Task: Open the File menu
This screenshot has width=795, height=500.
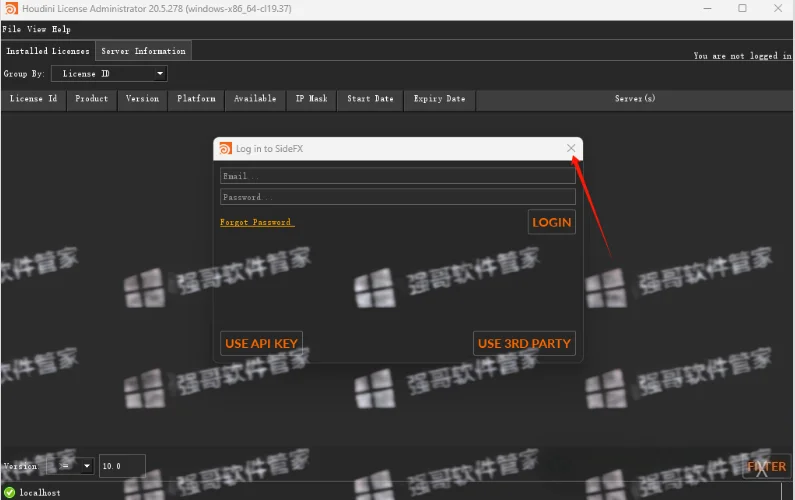Action: tap(11, 29)
